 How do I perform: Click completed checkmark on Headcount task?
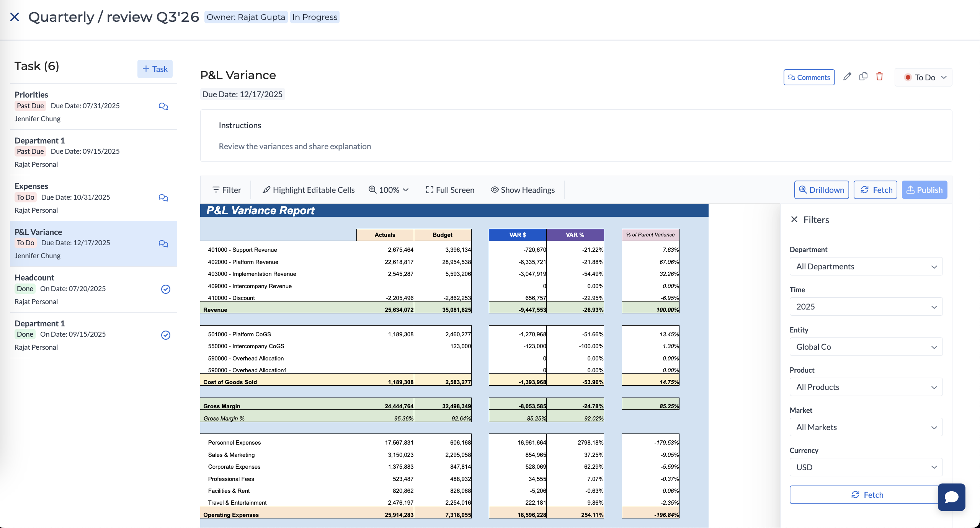pyautogui.click(x=165, y=289)
